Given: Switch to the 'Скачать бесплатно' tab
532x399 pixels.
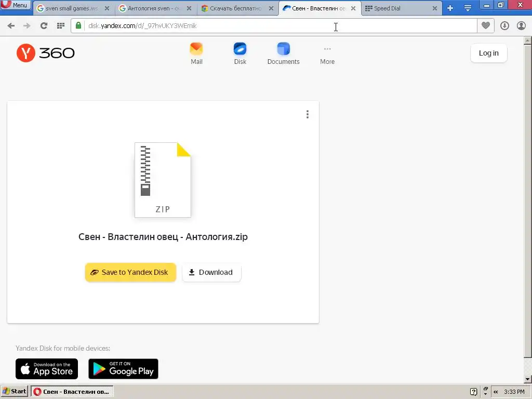Looking at the screenshot, I should click(x=236, y=8).
